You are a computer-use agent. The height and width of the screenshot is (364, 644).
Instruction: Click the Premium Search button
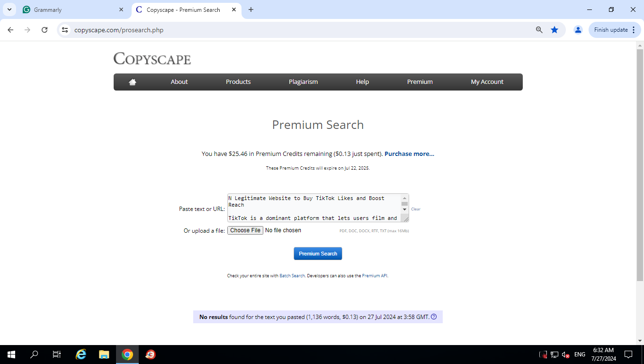click(318, 254)
